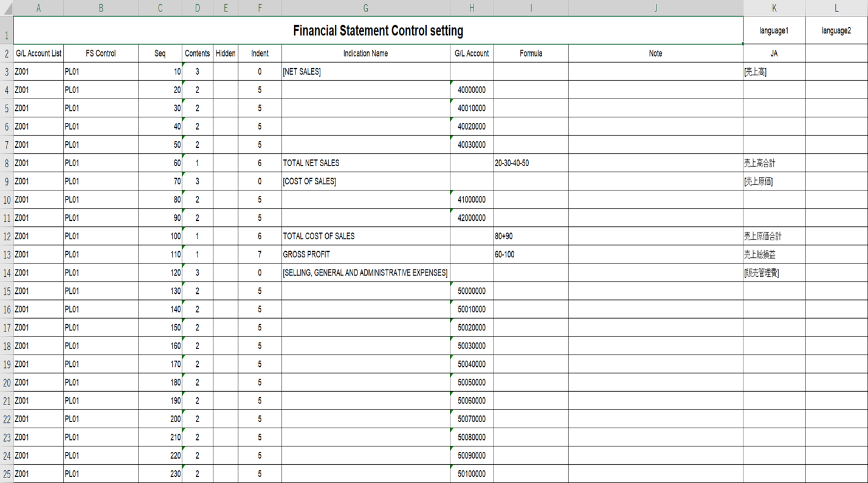The image size is (868, 483).
Task: Click the Indication Name header cell
Action: coord(365,54)
